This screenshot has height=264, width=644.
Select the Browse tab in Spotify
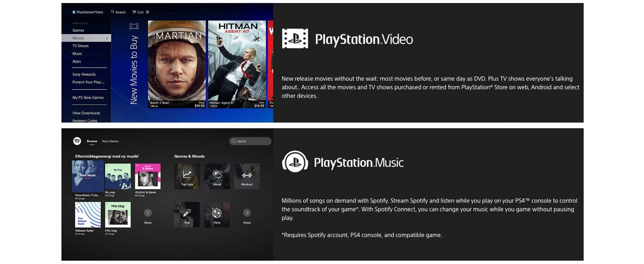(92, 141)
